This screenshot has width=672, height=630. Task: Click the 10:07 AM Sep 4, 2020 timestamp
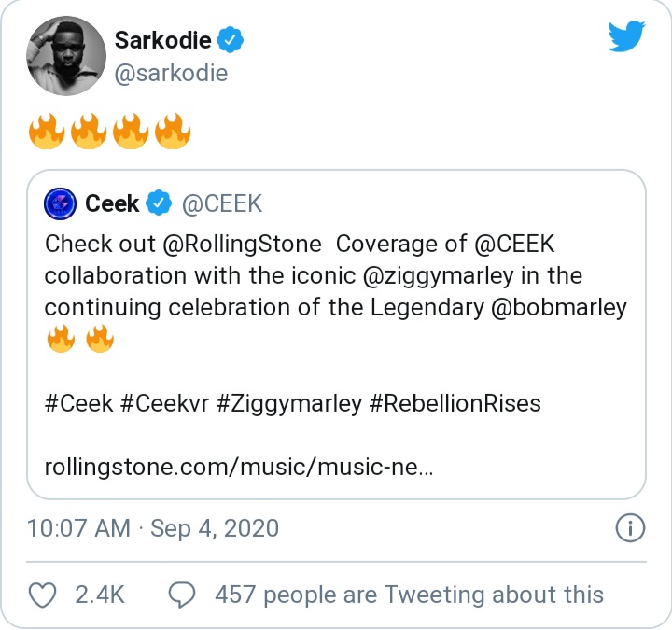(x=153, y=528)
